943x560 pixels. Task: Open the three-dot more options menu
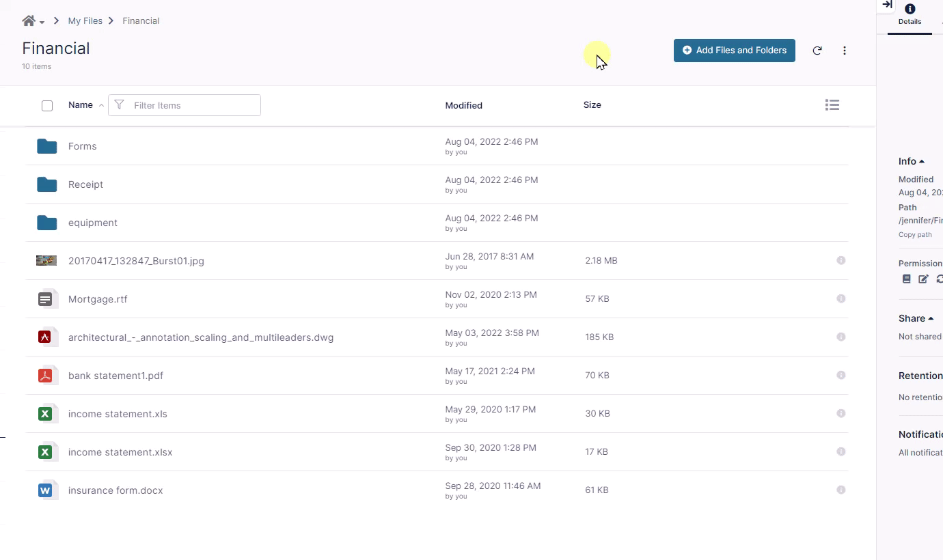[x=845, y=51]
